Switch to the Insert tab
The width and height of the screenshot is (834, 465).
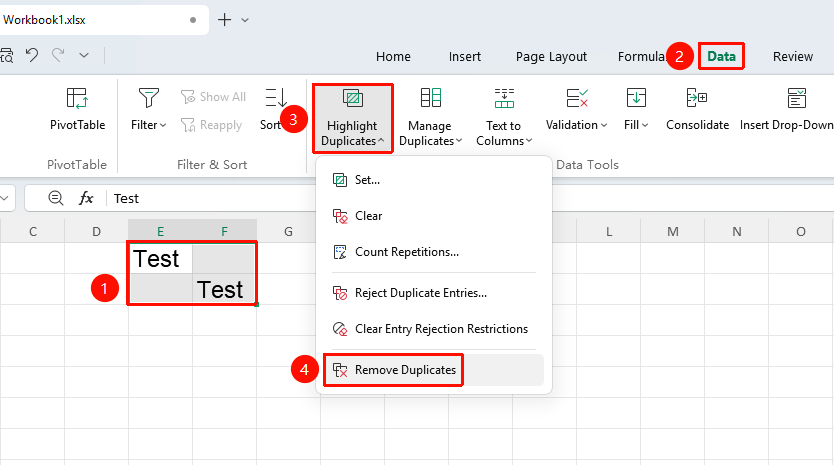[464, 56]
